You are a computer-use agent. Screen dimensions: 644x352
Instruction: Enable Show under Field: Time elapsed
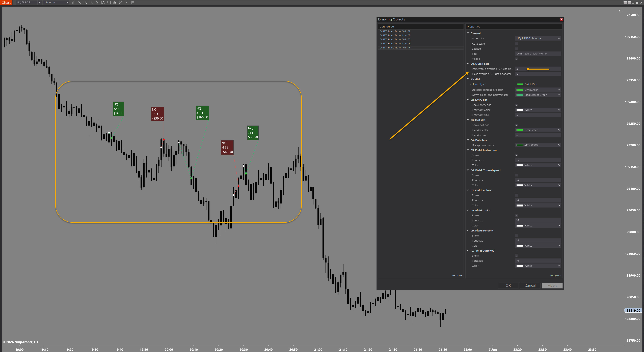[517, 175]
